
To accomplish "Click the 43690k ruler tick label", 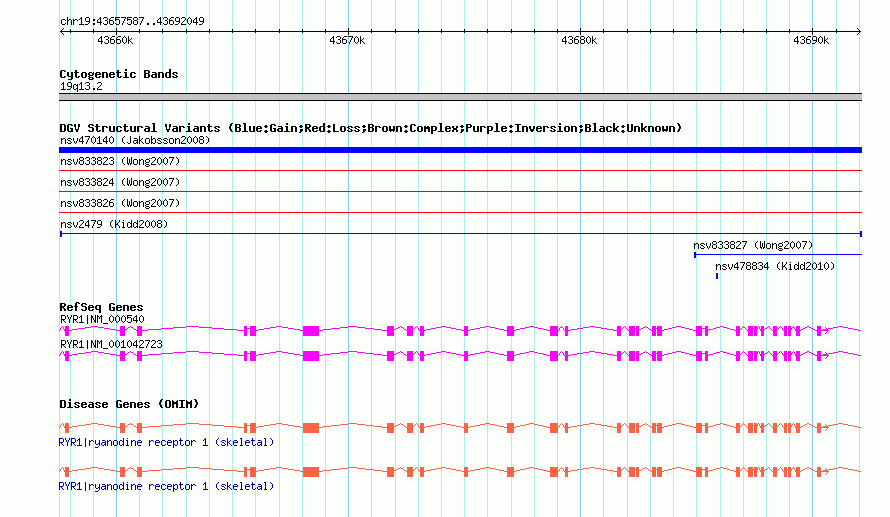I will point(811,40).
